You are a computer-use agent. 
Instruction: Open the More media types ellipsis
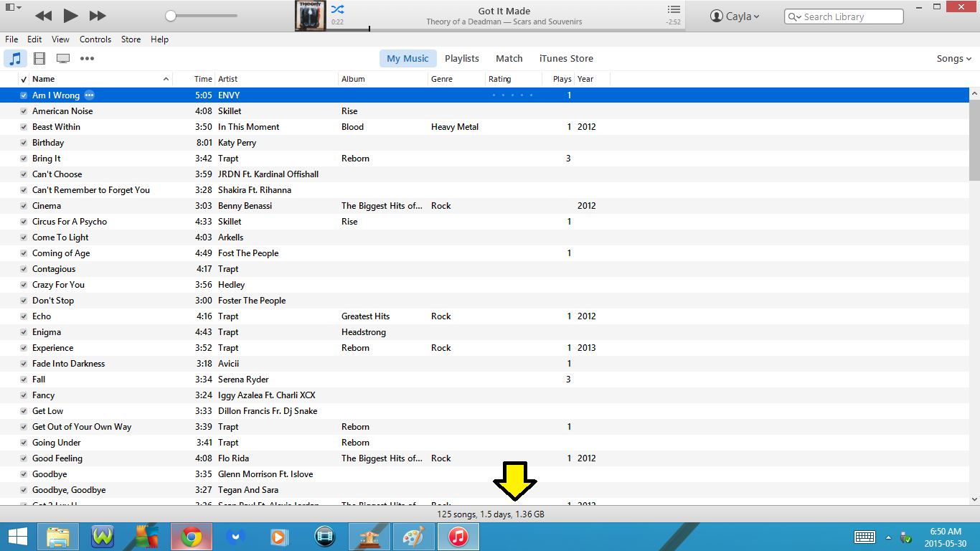[87, 59]
